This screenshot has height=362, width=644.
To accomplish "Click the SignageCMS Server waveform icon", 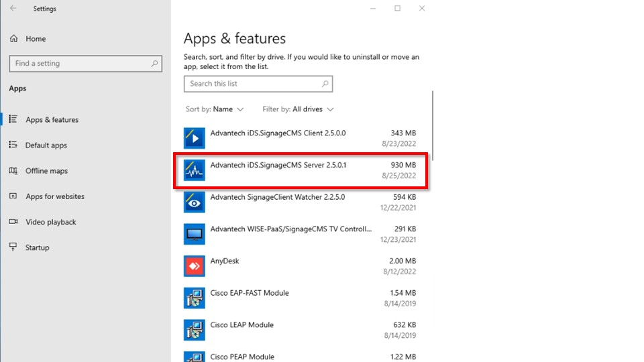I will coord(195,170).
